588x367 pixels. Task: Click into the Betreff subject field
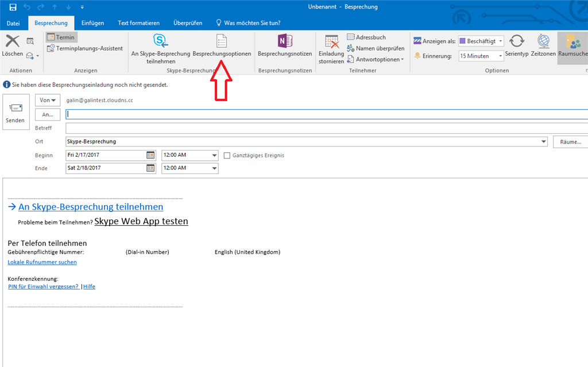327,128
